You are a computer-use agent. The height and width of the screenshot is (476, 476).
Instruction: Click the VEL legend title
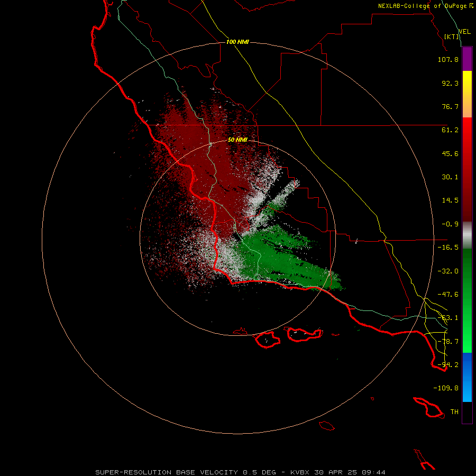464,32
